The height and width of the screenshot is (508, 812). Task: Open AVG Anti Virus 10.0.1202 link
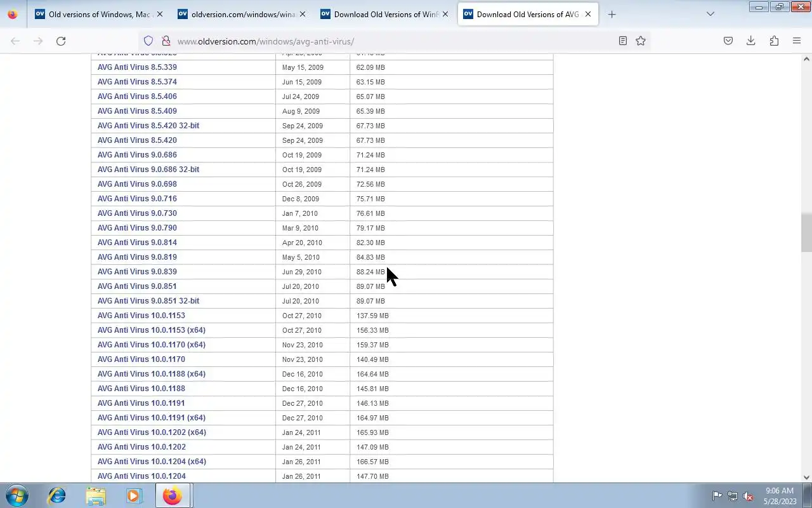click(141, 447)
